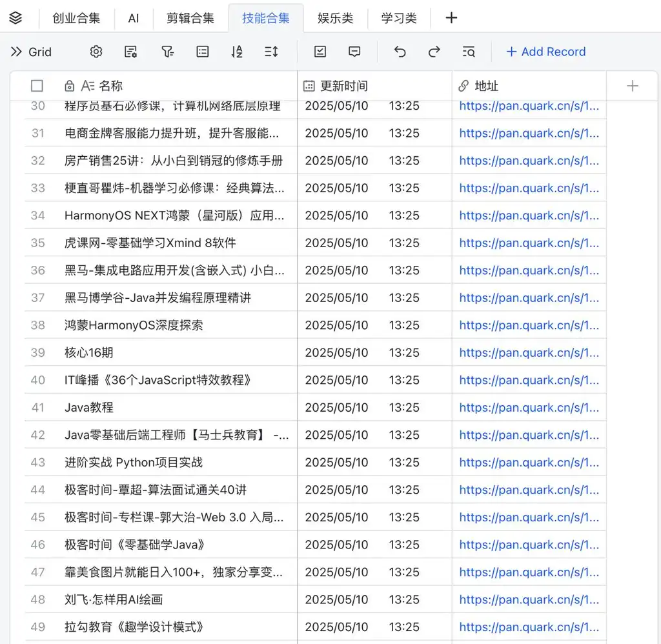The height and width of the screenshot is (644, 661).
Task: Undo the last action
Action: pos(400,52)
